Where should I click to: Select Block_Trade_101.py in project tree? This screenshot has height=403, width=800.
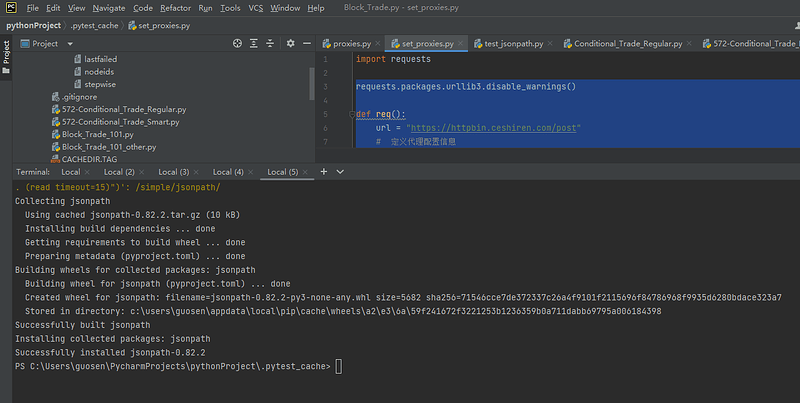pos(92,134)
